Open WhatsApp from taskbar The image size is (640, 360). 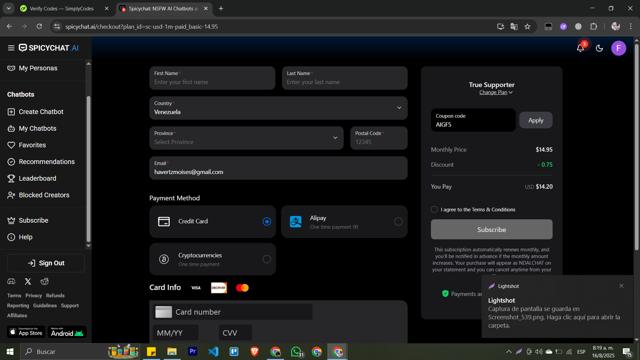[x=296, y=351]
